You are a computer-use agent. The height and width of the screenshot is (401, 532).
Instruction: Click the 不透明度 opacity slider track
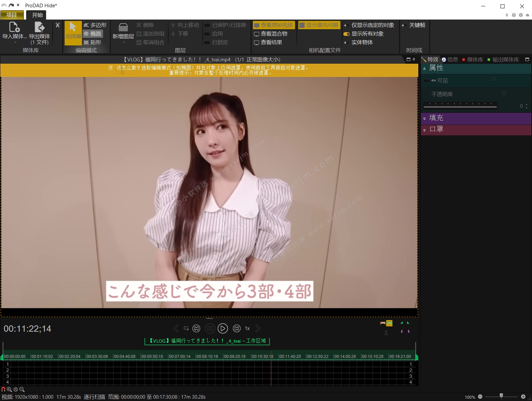tap(460, 106)
